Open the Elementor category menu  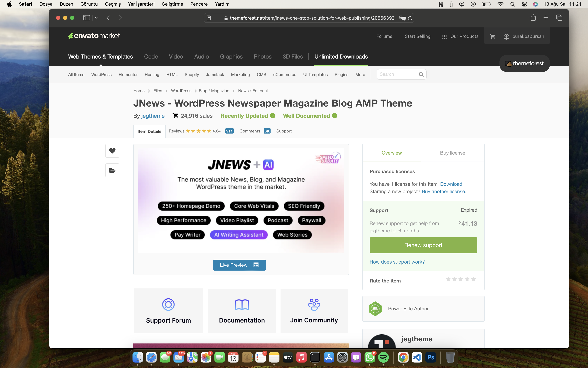tap(128, 74)
